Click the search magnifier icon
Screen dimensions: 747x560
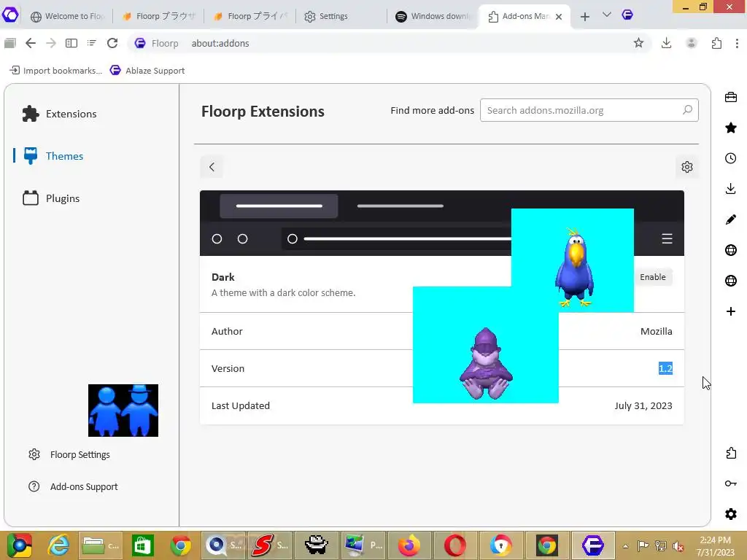tap(687, 110)
